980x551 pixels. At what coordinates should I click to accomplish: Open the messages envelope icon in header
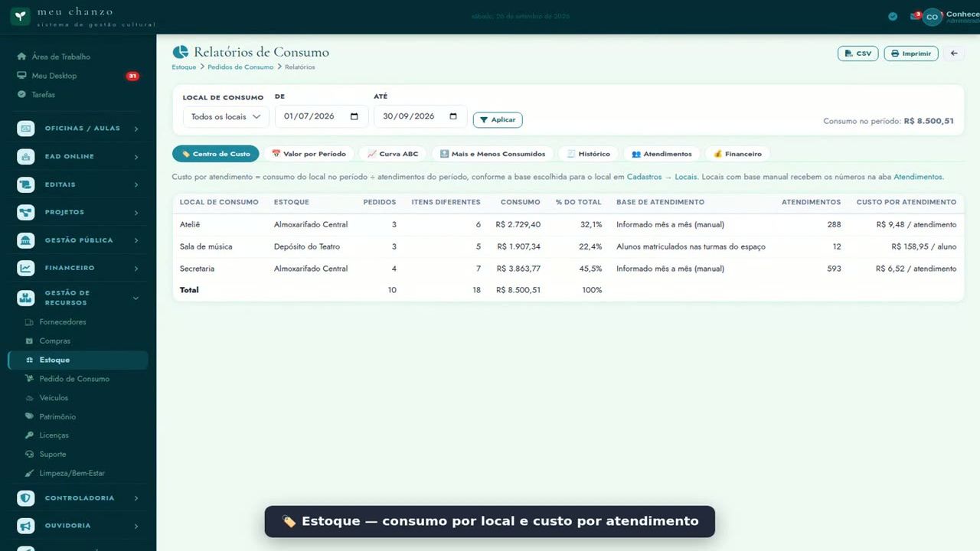914,16
